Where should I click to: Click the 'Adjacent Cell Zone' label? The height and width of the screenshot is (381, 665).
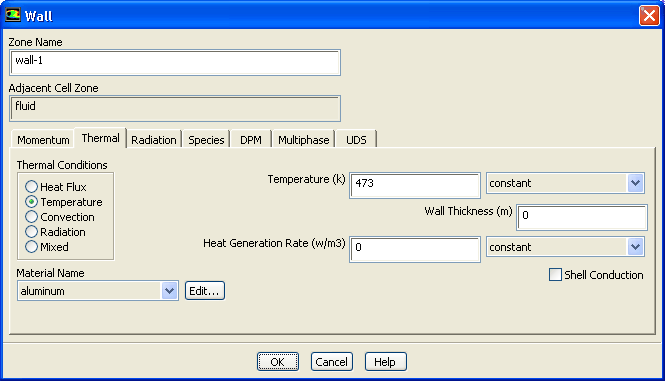click(x=53, y=88)
